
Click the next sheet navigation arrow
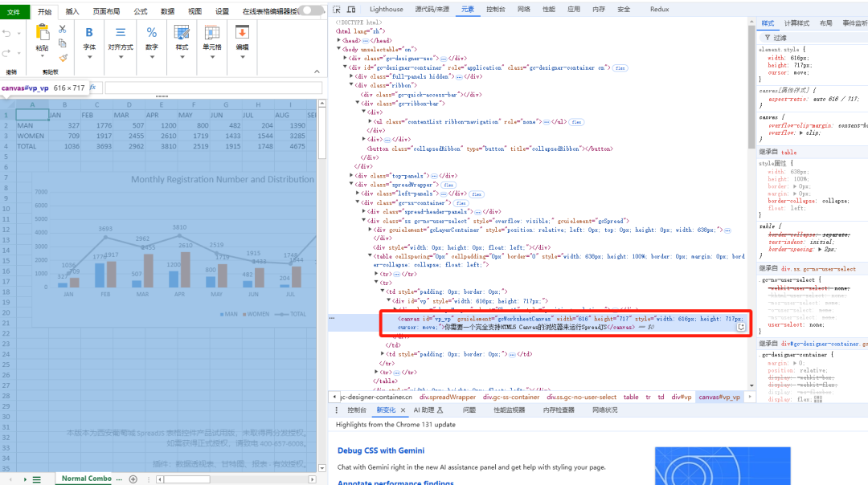point(25,479)
